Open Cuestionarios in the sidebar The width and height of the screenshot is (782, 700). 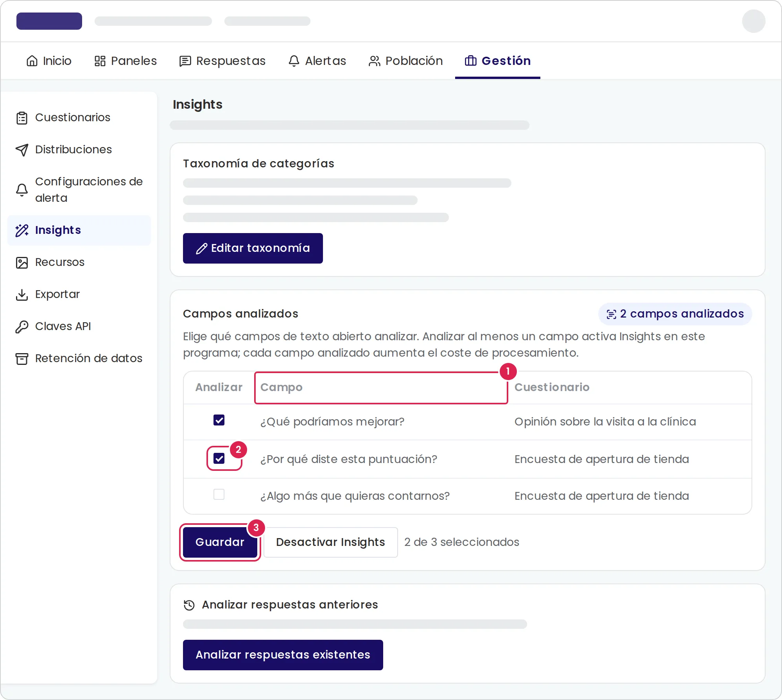(x=79, y=118)
